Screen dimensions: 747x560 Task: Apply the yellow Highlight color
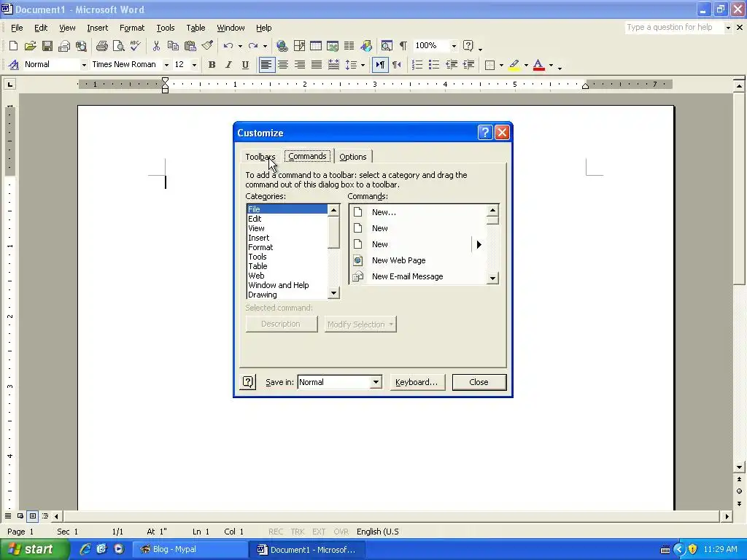[514, 65]
